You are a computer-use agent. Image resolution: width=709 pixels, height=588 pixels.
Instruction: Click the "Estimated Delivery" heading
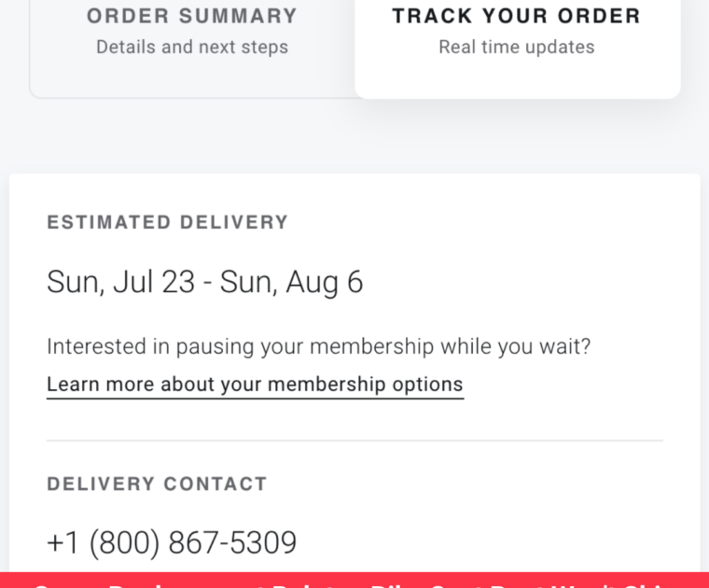[168, 222]
